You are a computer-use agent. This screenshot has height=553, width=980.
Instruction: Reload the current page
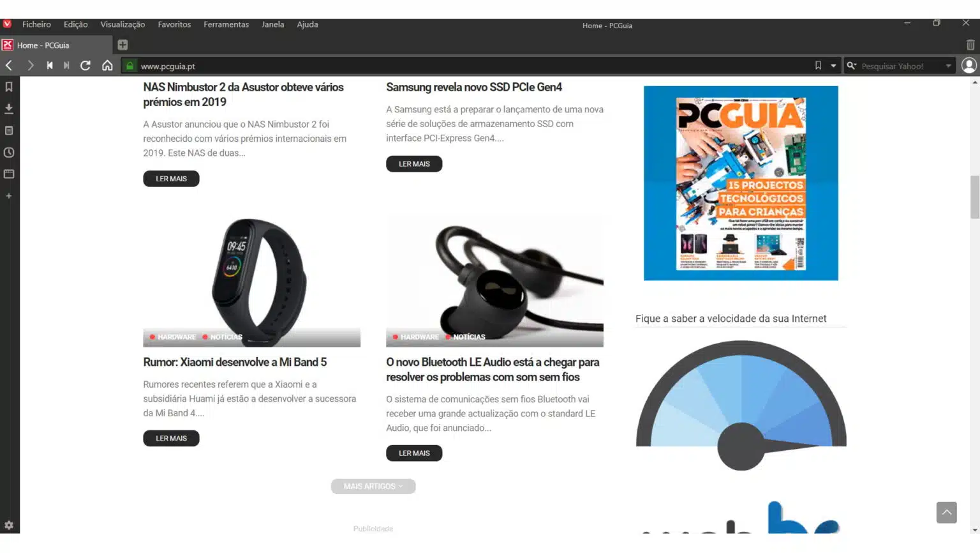pos(85,66)
